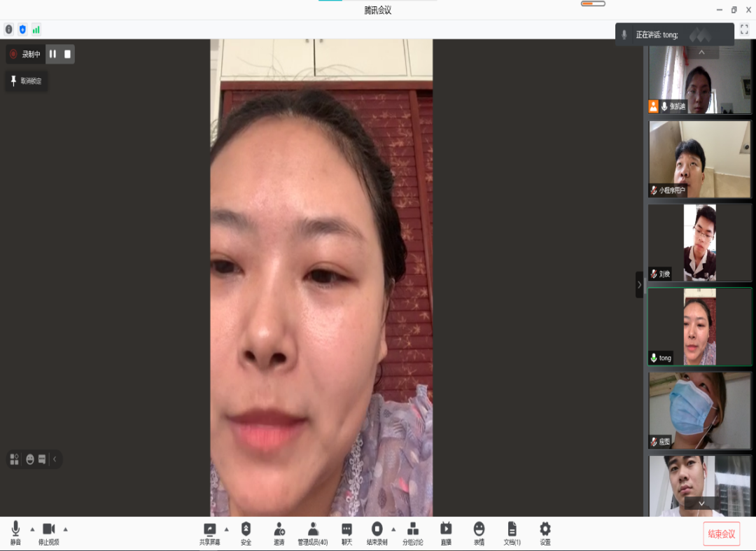756x551 pixels.
Task: Click 共享屏幕 (Share screen)
Action: pyautogui.click(x=209, y=533)
